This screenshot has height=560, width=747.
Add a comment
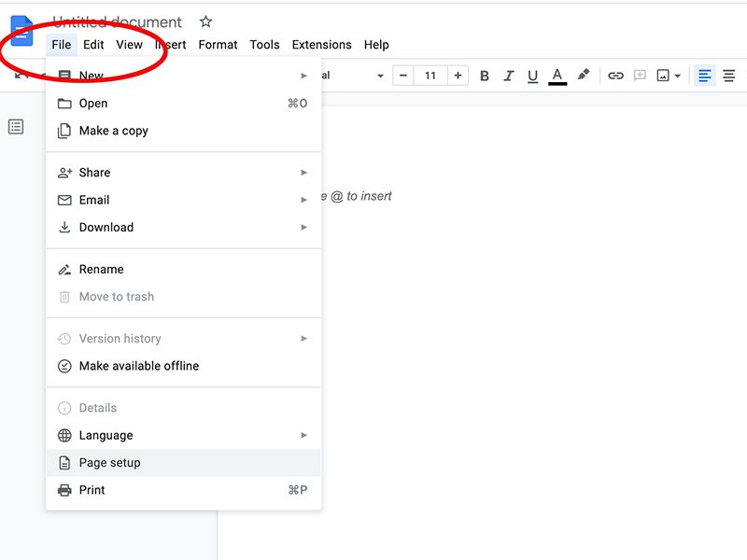tap(641, 76)
